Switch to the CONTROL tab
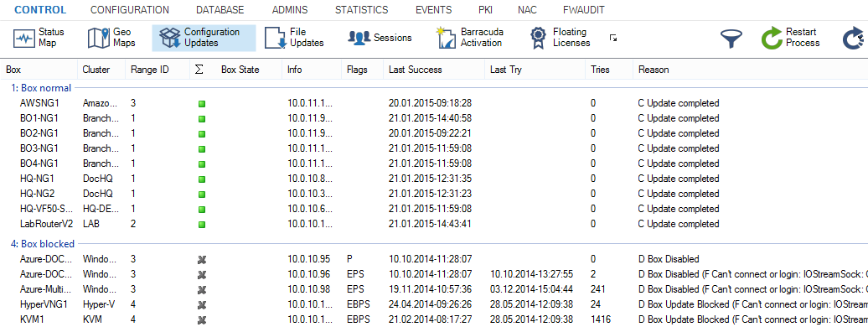This screenshot has height=327, width=868. [40, 10]
